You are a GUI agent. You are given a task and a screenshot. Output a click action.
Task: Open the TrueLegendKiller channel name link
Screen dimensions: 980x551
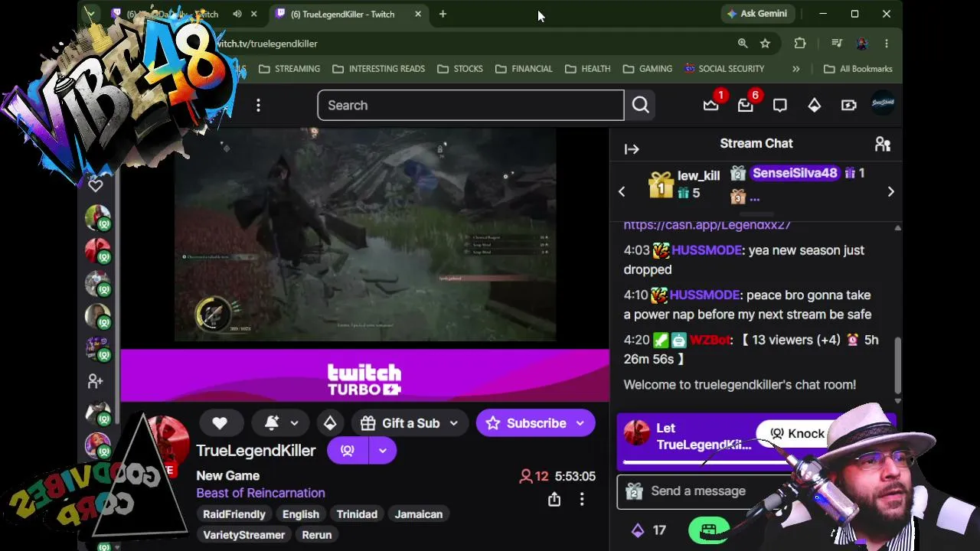[256, 451]
